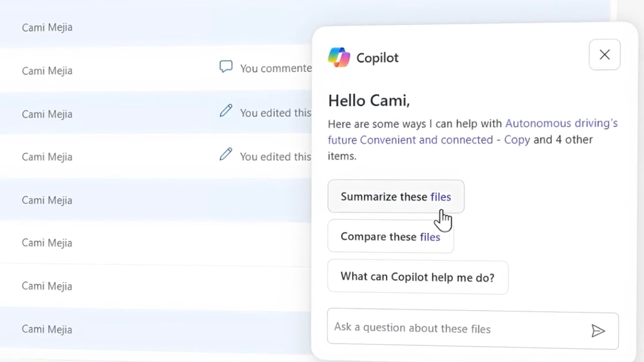Click the first You edited this entry
Screen dimensions: 644x362
pos(275,113)
